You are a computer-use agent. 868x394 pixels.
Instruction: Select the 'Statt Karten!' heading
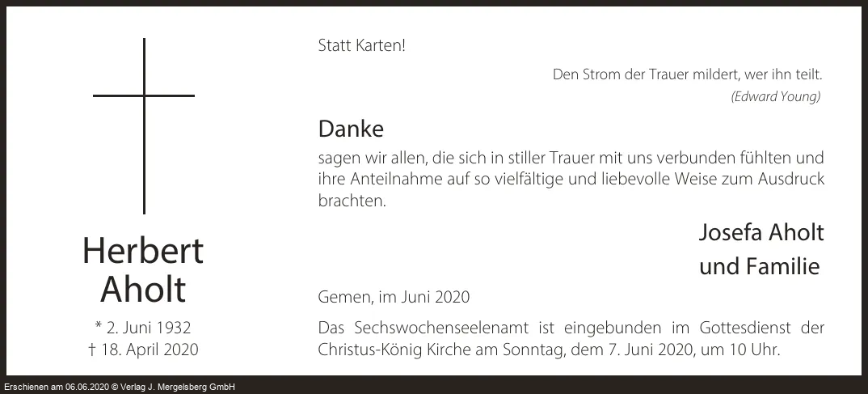pyautogui.click(x=361, y=46)
